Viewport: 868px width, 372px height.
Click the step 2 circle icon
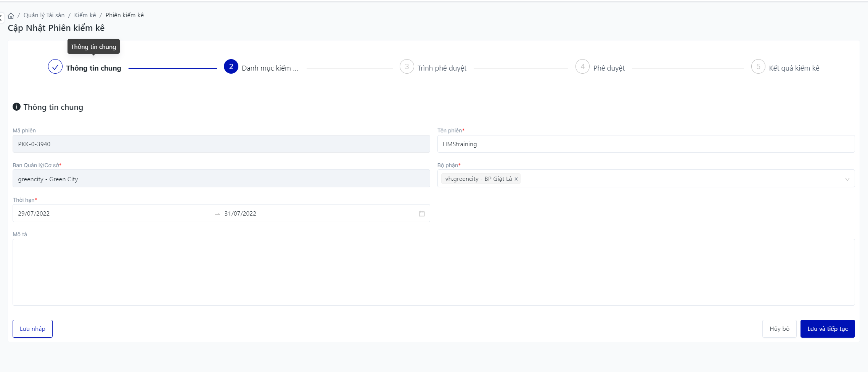231,67
